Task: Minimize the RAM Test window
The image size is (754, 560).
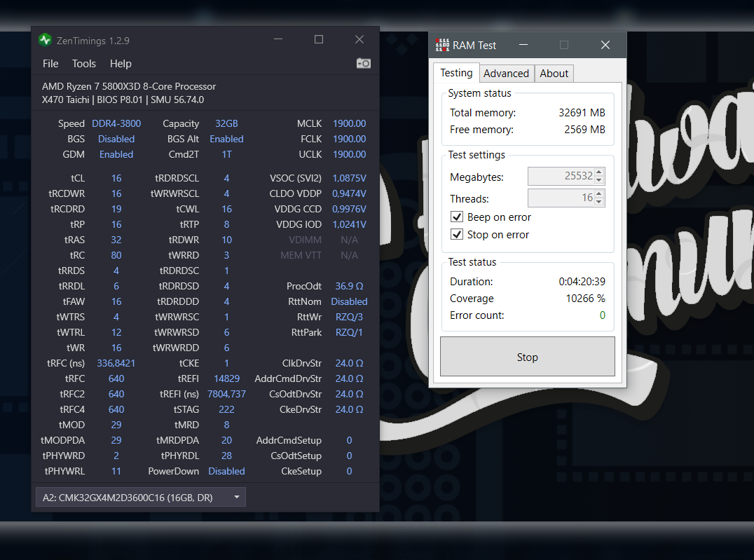Action: (x=523, y=45)
